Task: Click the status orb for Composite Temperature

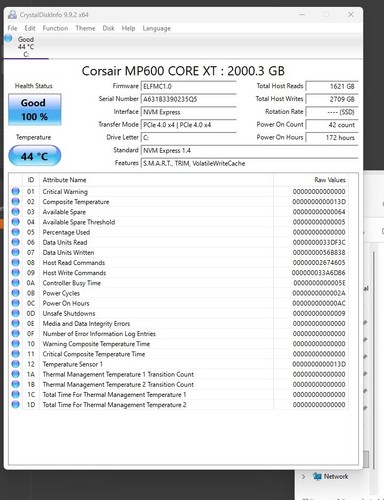Action: point(15,201)
